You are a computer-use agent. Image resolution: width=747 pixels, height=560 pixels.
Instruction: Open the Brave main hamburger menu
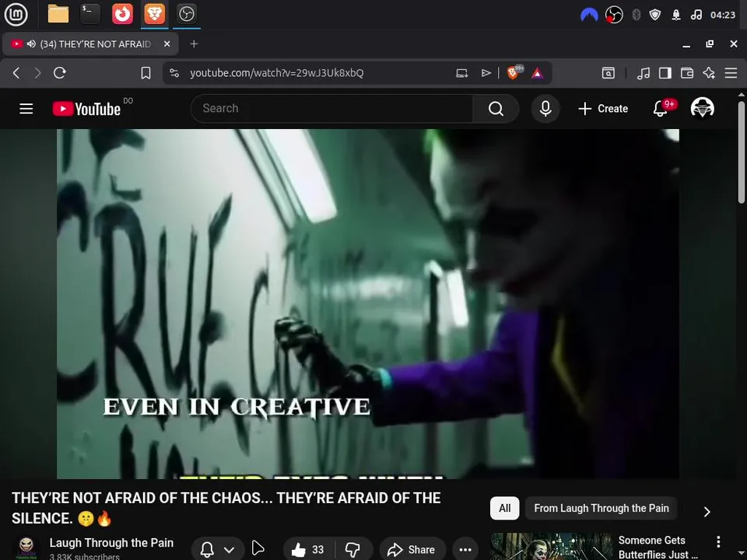(731, 73)
